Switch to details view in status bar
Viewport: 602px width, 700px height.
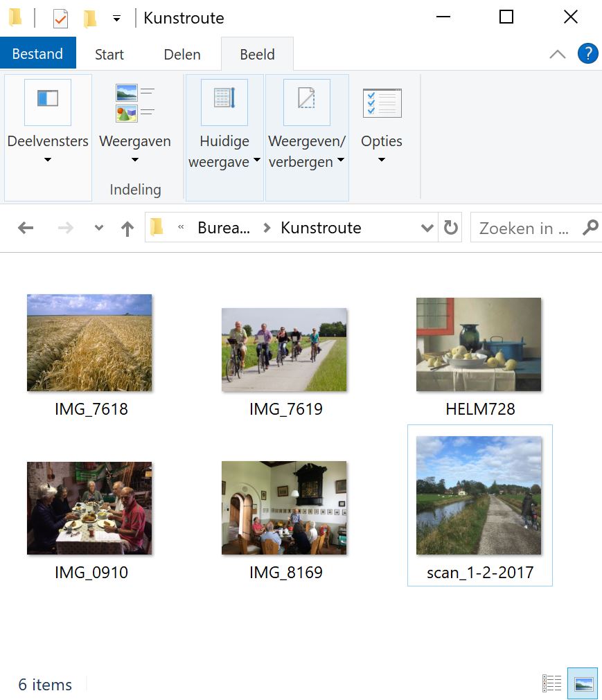[x=551, y=683]
